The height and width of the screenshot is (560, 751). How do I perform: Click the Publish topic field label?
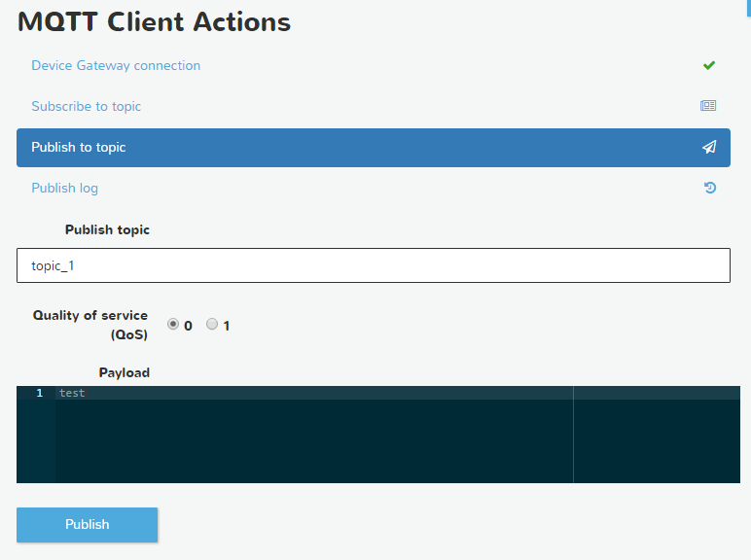point(107,230)
